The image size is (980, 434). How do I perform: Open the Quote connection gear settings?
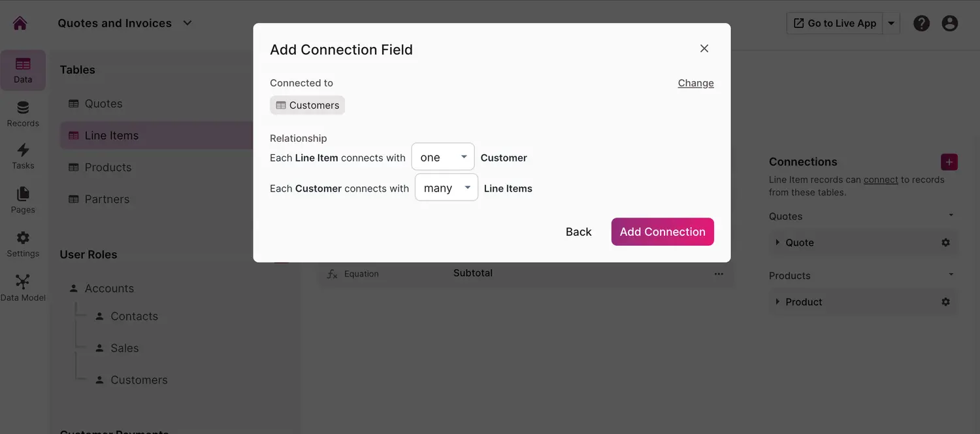point(945,242)
